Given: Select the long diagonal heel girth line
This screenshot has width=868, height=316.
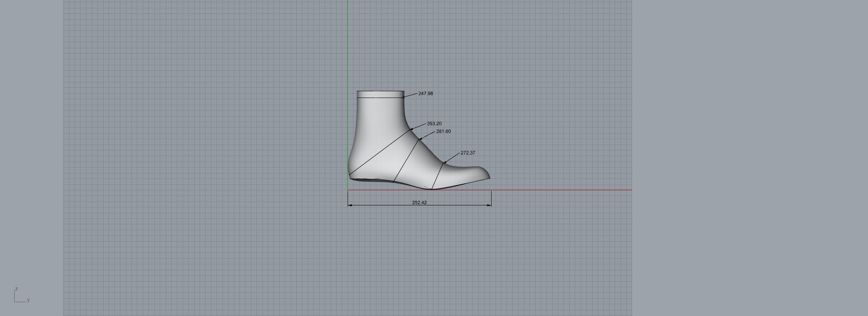Looking at the screenshot, I should pos(379,152).
